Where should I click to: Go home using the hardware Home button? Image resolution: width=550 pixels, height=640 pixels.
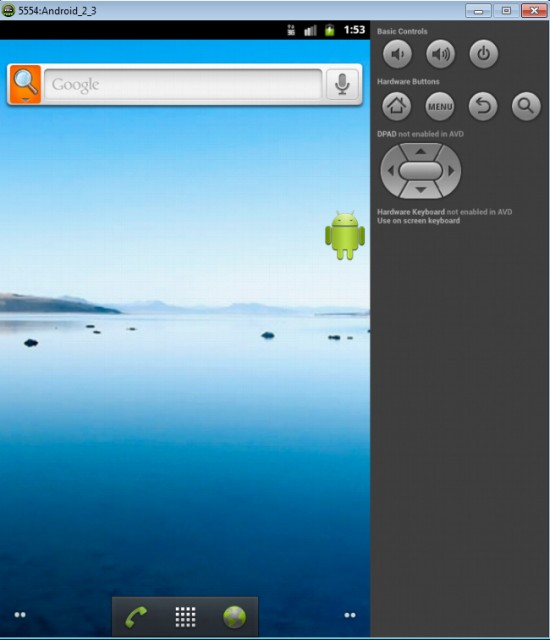coord(396,106)
